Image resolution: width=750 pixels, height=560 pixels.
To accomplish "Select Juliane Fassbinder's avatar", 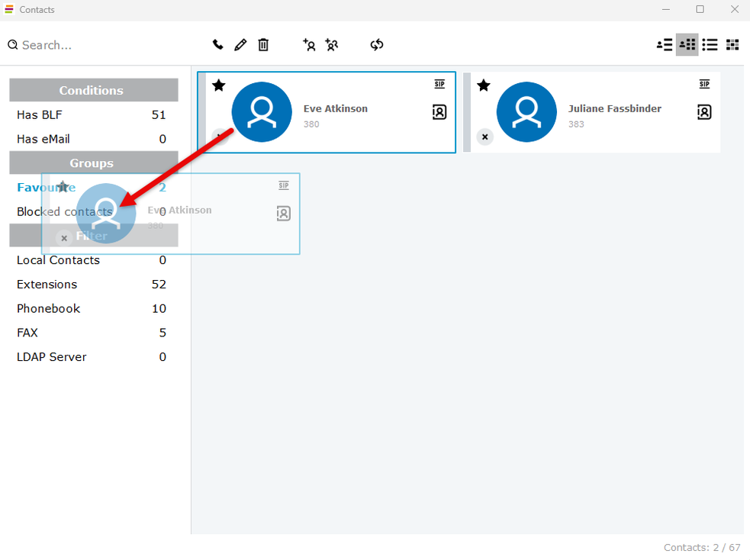I will click(526, 112).
